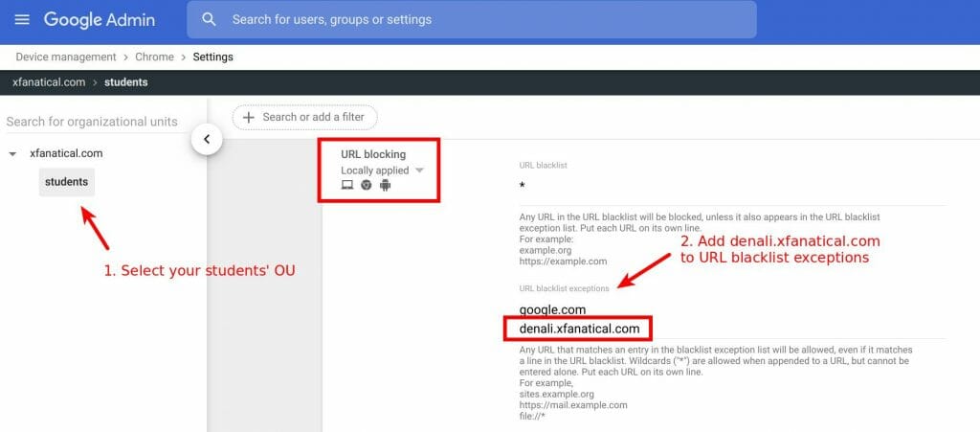This screenshot has width=980, height=432.
Task: Click the URL blocking setting title
Action: [x=373, y=154]
